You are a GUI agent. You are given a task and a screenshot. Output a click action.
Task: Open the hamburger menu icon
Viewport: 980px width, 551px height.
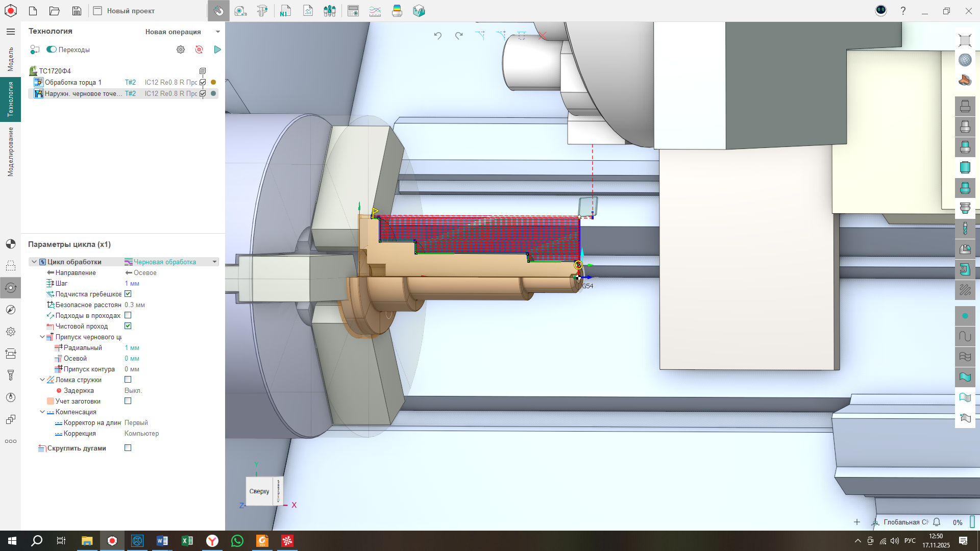(10, 32)
